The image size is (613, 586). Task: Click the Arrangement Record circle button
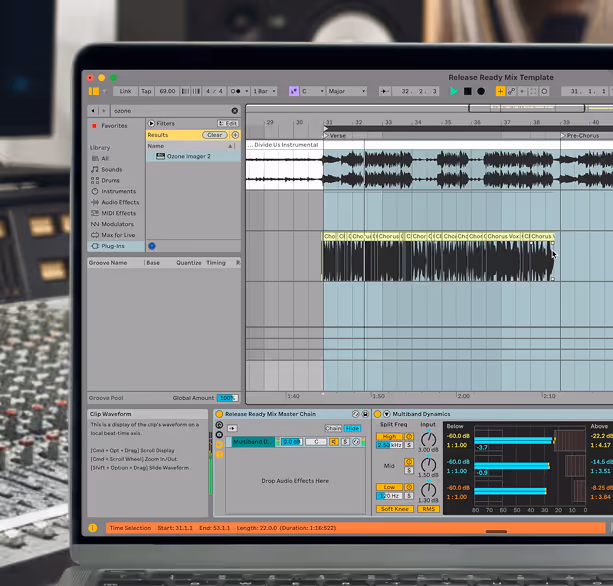coord(481,91)
